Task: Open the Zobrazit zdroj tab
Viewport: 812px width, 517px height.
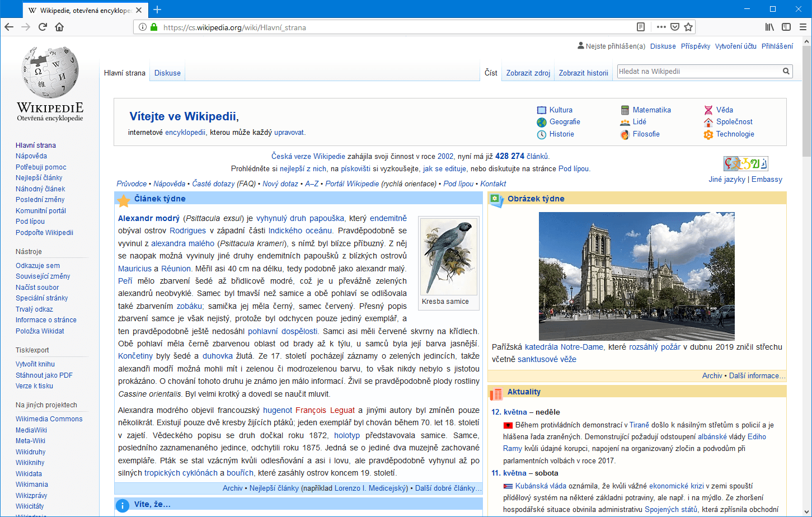Action: tap(528, 73)
